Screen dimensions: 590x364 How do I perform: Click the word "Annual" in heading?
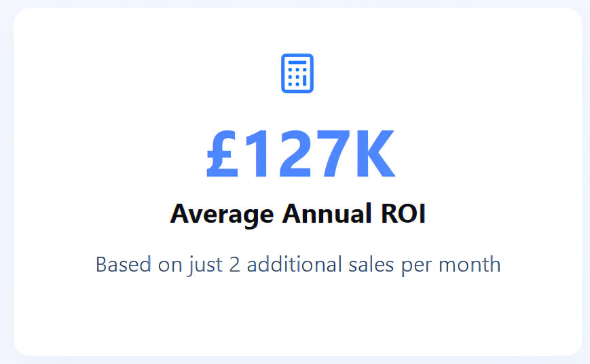point(327,213)
